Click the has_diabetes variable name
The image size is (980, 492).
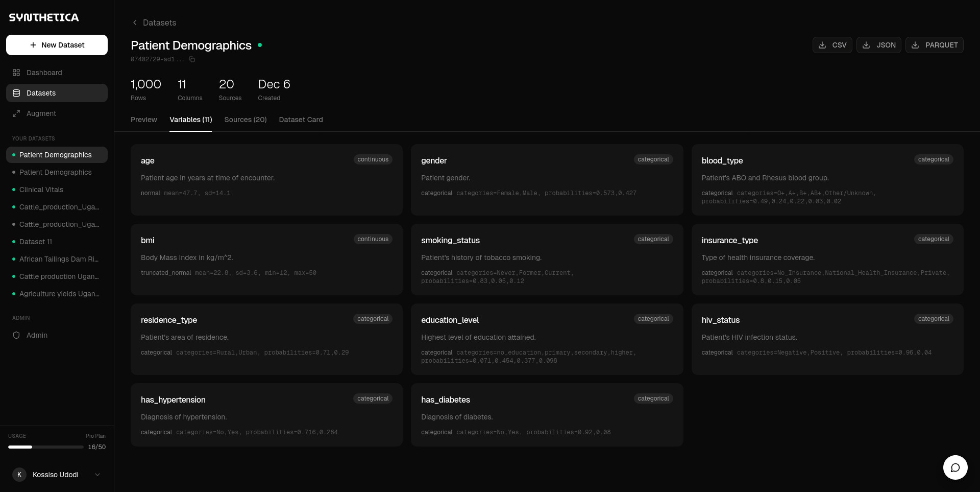click(x=446, y=400)
